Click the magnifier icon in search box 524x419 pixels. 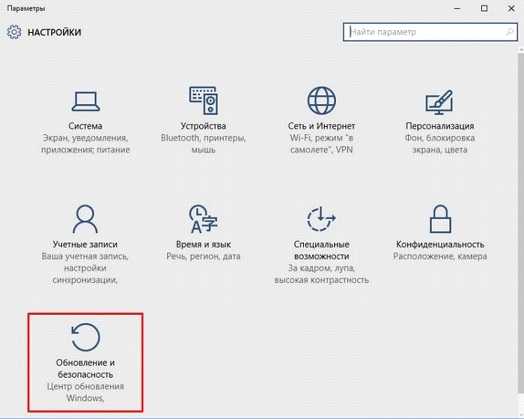tap(510, 32)
